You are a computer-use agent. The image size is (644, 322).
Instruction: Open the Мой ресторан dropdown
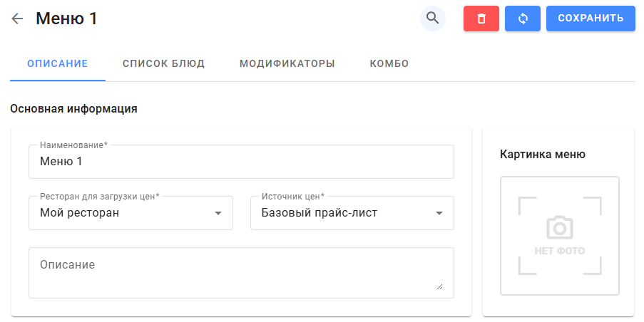121,213
